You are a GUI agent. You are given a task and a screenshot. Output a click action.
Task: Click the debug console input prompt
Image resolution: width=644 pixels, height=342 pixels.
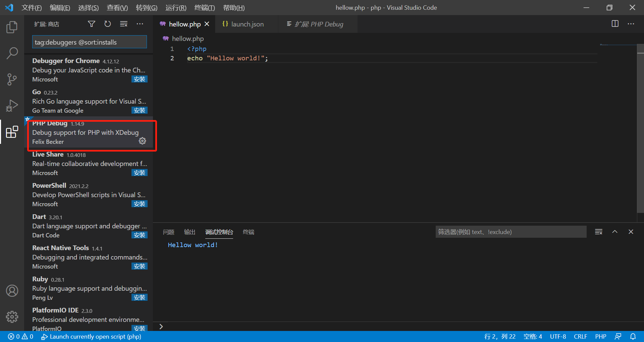[398, 327]
